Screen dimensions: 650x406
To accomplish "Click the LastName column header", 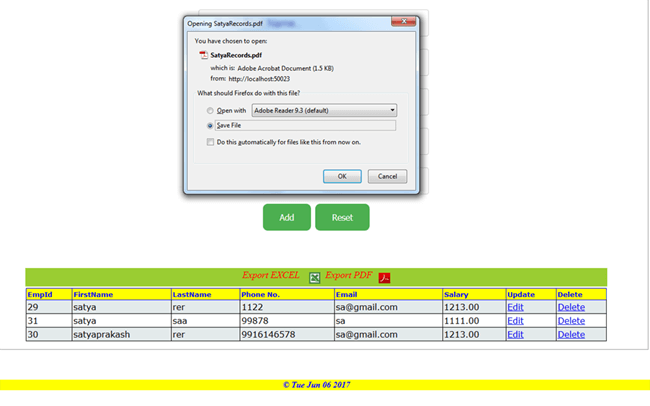I will click(205, 294).
